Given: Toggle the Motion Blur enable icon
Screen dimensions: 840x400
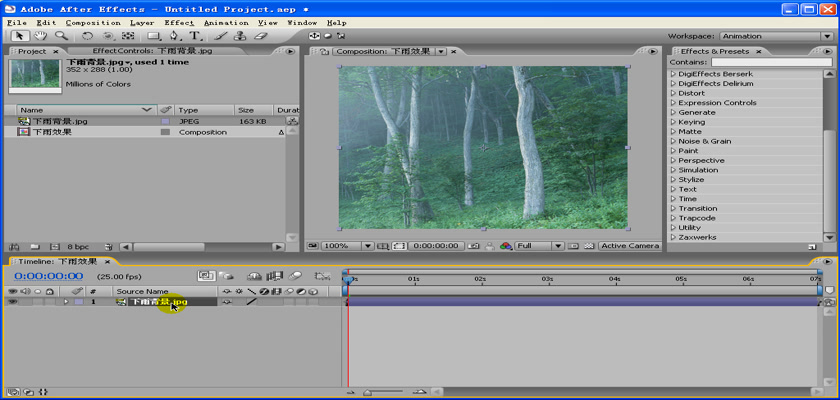Looking at the screenshot, I should pyautogui.click(x=295, y=276).
